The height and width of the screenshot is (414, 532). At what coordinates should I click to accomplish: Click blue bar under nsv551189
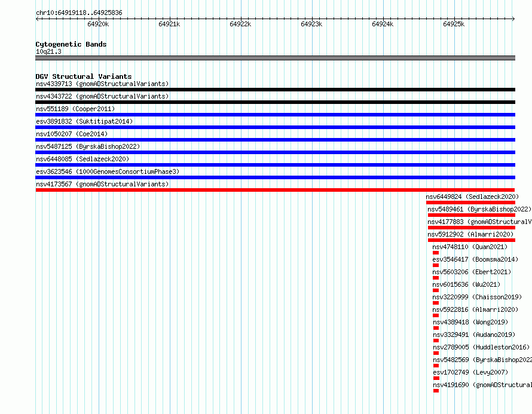pyautogui.click(x=275, y=115)
